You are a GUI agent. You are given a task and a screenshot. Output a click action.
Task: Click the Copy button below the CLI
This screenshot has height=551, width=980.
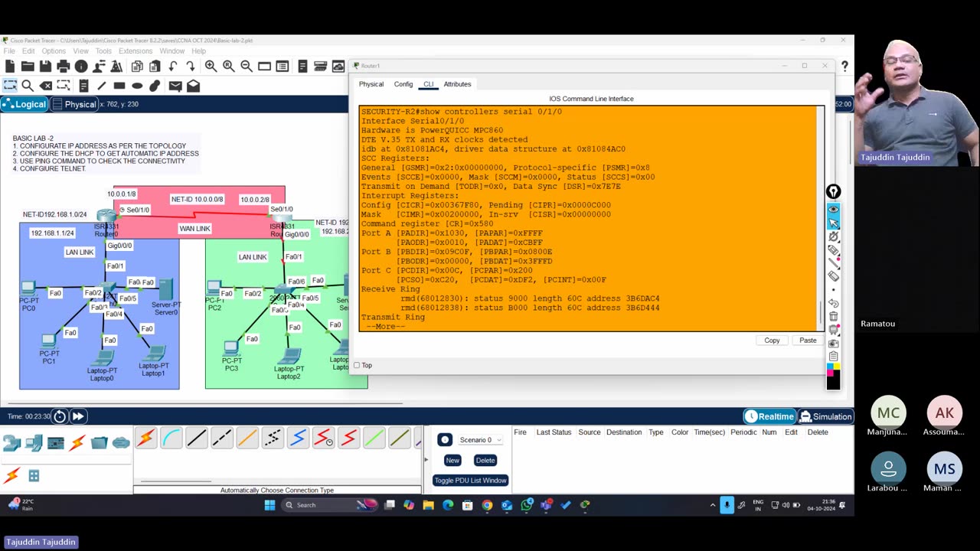[x=772, y=341]
